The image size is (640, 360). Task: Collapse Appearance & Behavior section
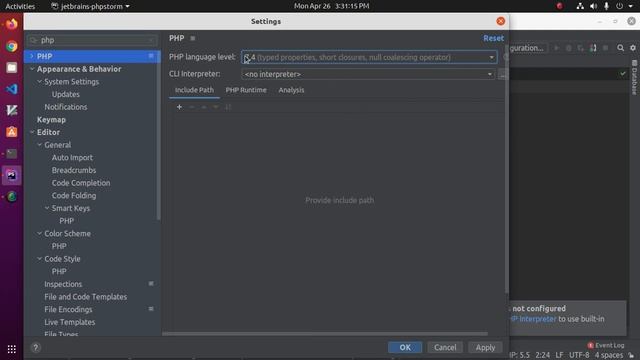pyautogui.click(x=32, y=69)
